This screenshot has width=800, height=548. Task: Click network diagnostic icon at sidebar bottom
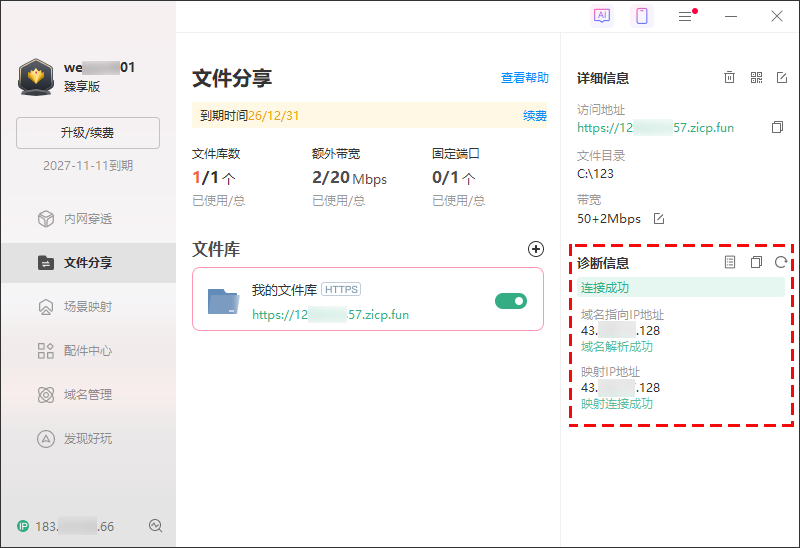coord(155,526)
